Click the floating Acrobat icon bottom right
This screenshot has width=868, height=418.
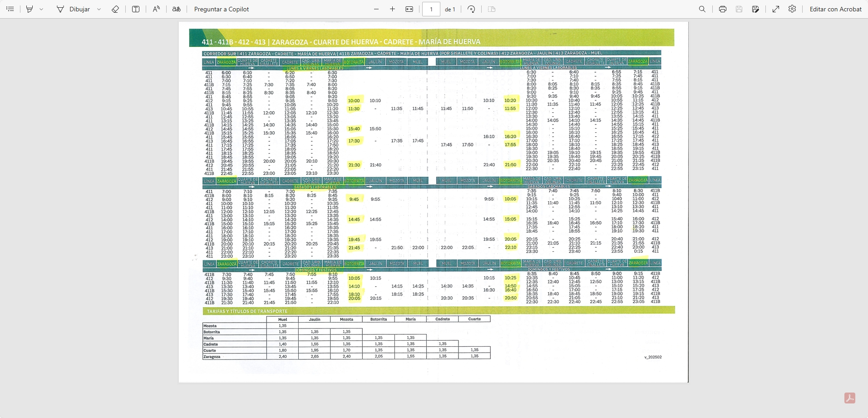click(850, 398)
